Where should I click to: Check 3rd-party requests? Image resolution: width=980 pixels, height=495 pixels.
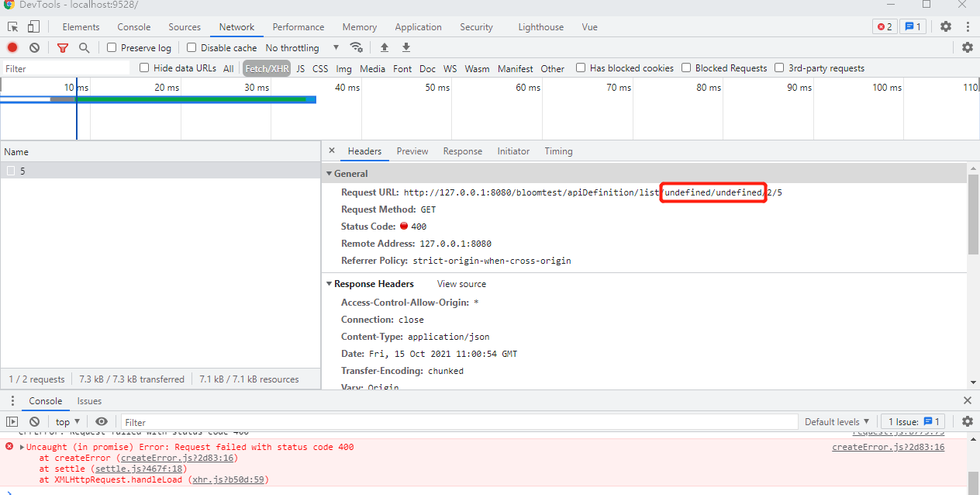(779, 67)
